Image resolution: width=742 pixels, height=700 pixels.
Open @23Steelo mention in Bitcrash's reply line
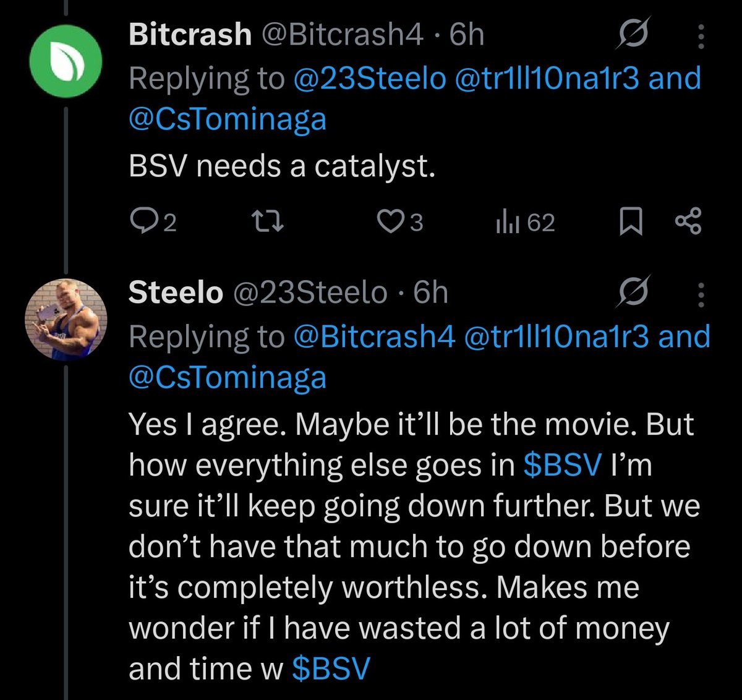(369, 79)
